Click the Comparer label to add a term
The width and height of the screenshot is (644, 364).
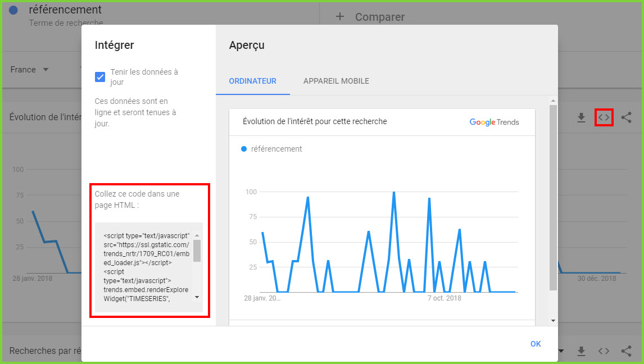[380, 17]
